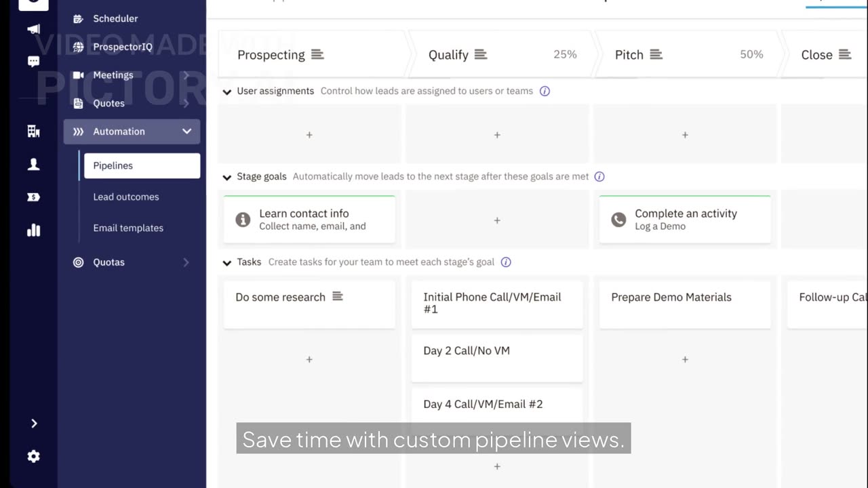Open the companies building icon
This screenshot has height=488, width=868.
pos(33,131)
